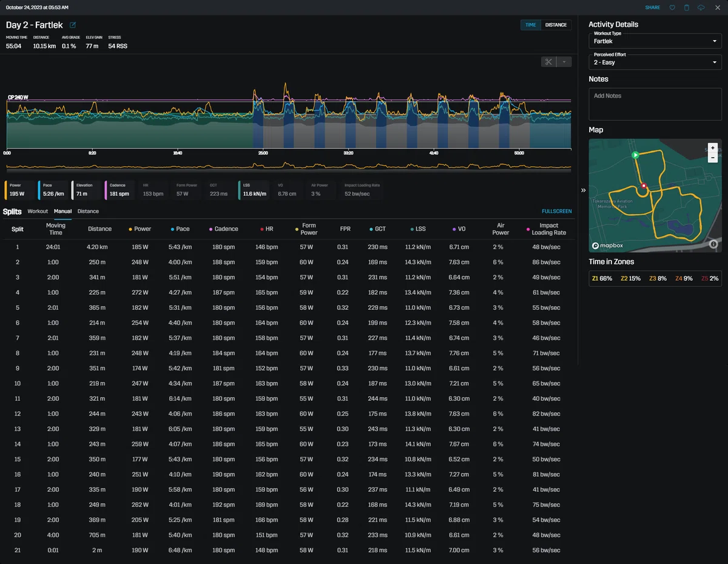Switch to the Workout splits tab
Screen dimensions: 728x564
[x=38, y=211]
